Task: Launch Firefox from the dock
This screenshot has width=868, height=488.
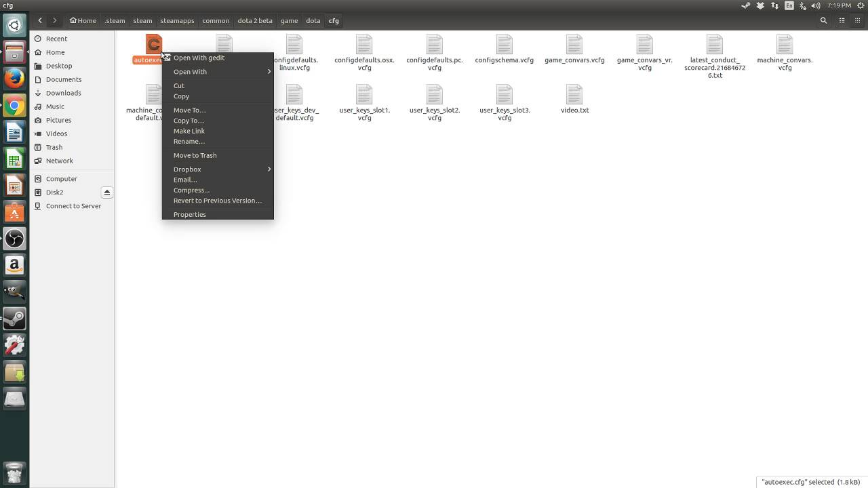Action: click(x=14, y=79)
